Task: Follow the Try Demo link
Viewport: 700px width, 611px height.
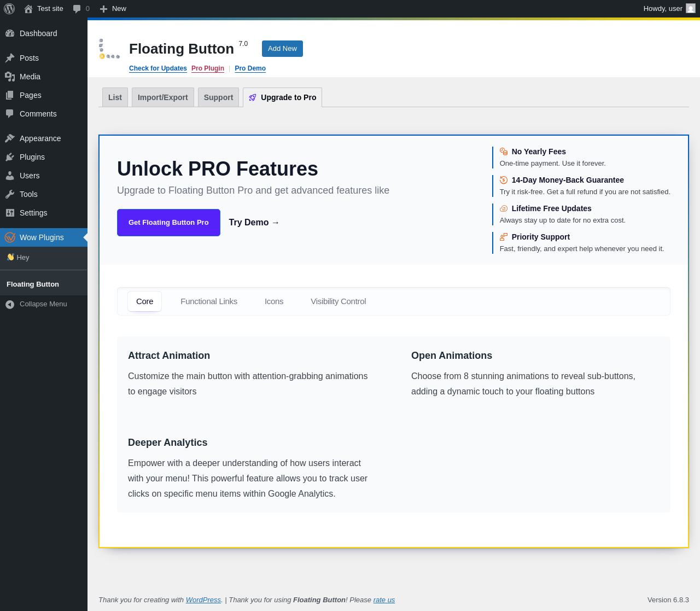Action: point(254,223)
